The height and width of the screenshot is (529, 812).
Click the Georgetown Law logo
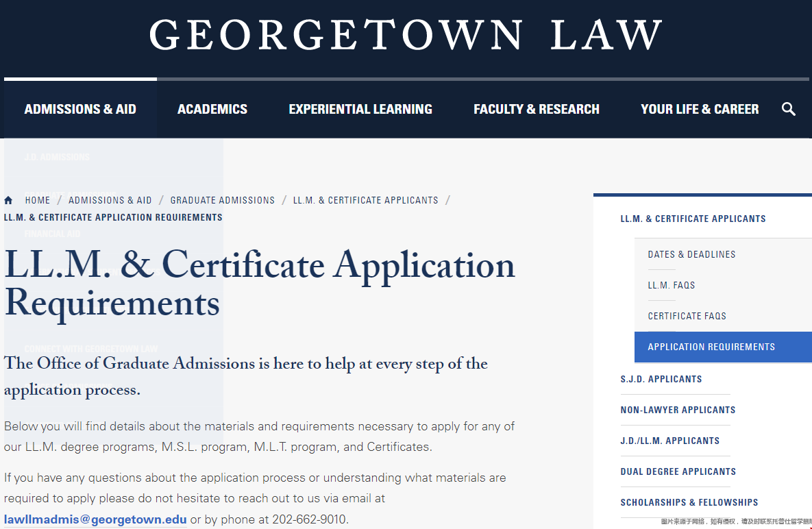pos(406,35)
